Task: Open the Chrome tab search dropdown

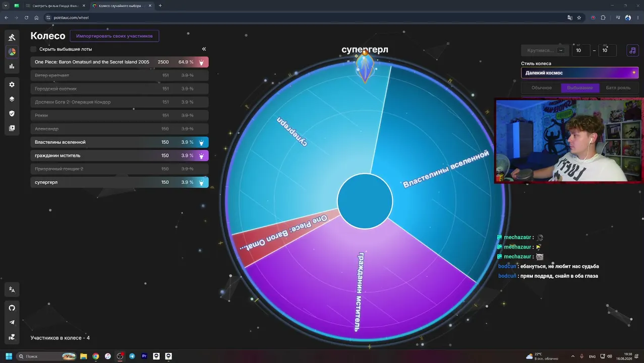Action: tap(6, 6)
